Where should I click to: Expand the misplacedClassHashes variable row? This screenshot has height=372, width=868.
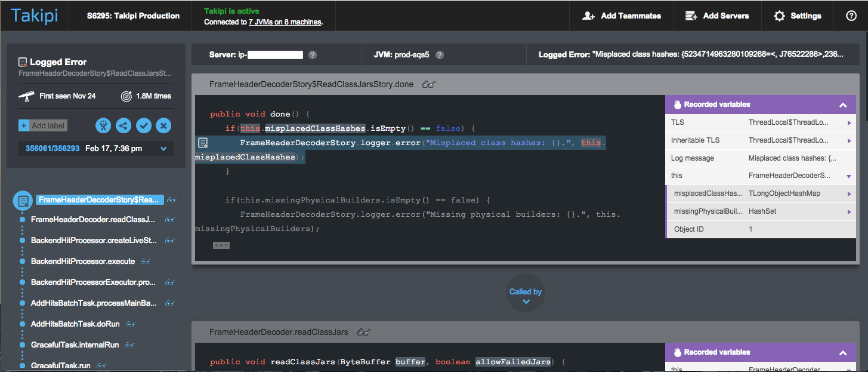click(849, 193)
